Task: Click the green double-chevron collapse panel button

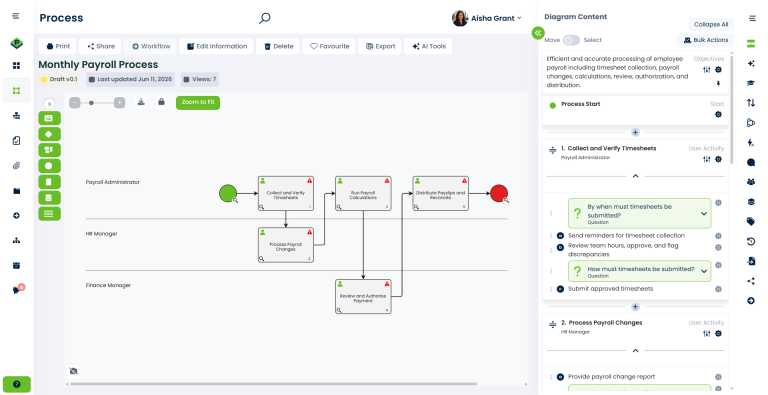Action: (x=538, y=33)
